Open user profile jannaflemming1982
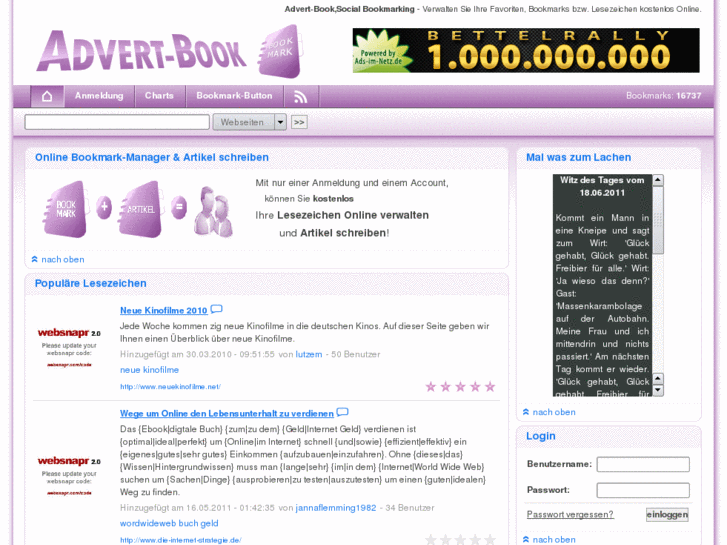Screen dimensions: 727x545 coord(336,508)
